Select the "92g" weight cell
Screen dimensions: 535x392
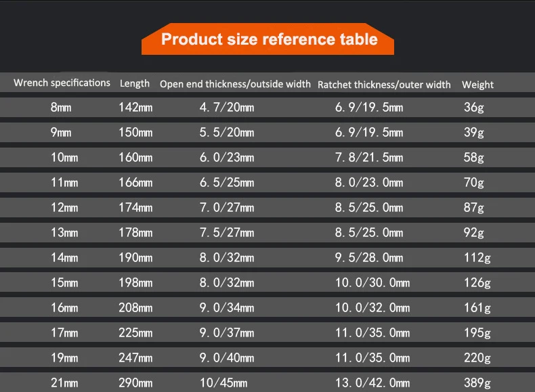pos(474,233)
